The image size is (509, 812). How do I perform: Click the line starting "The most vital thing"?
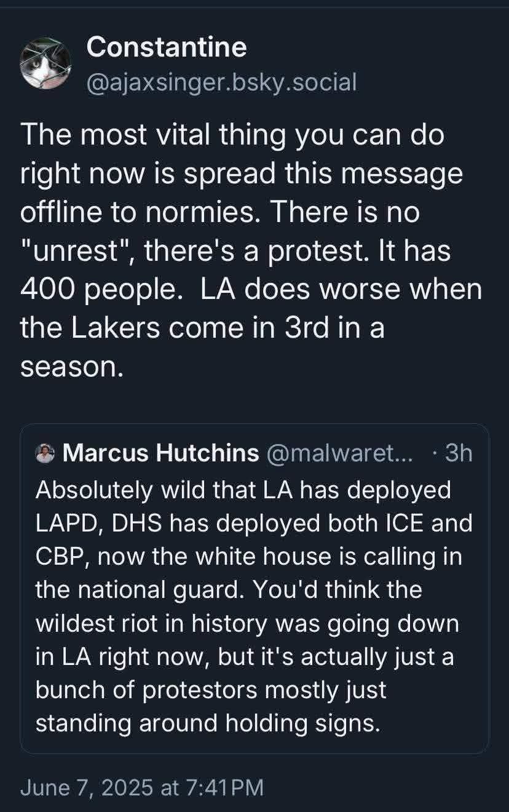[x=231, y=135]
